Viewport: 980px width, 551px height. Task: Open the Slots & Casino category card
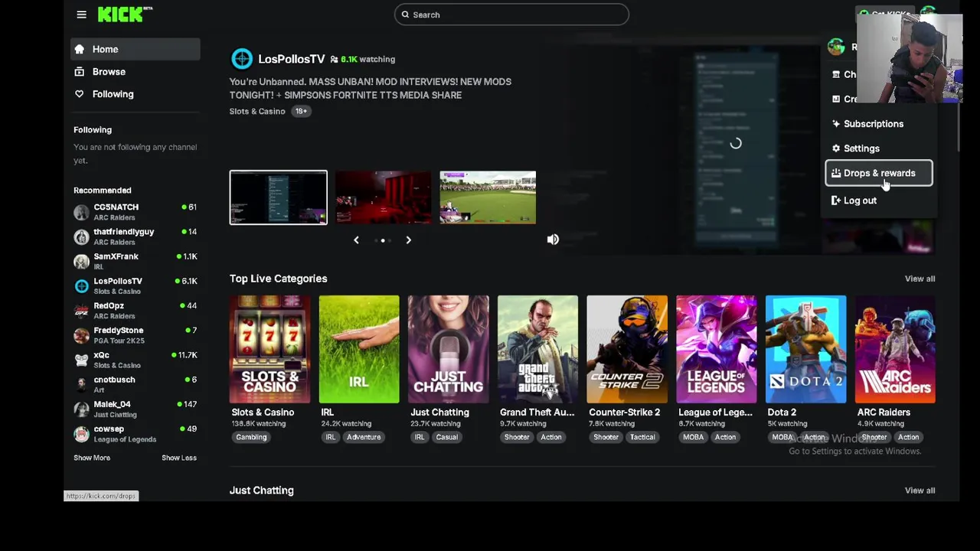[x=269, y=349]
